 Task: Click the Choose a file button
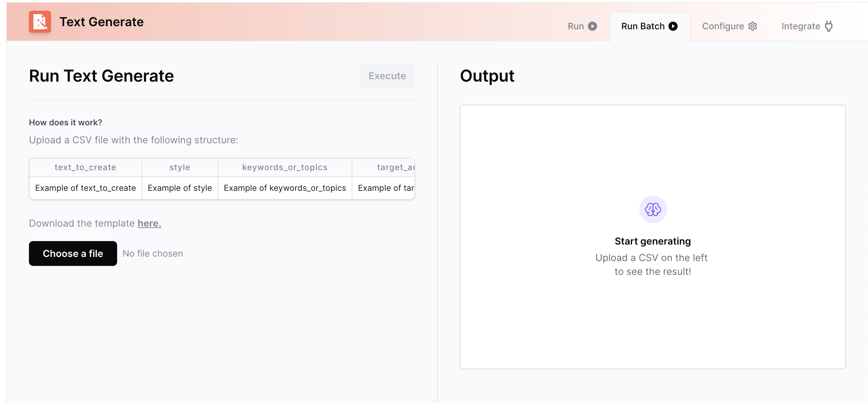pos(73,254)
